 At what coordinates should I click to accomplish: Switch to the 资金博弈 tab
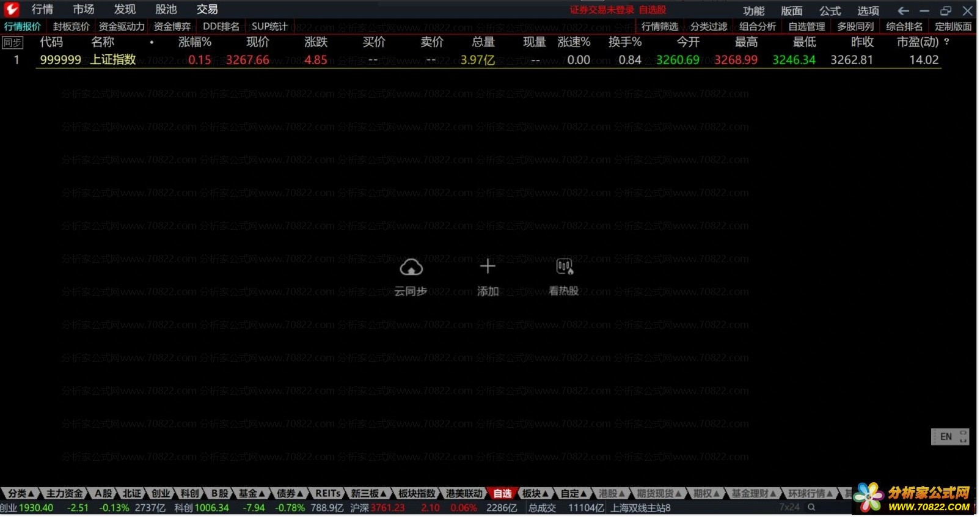[172, 26]
